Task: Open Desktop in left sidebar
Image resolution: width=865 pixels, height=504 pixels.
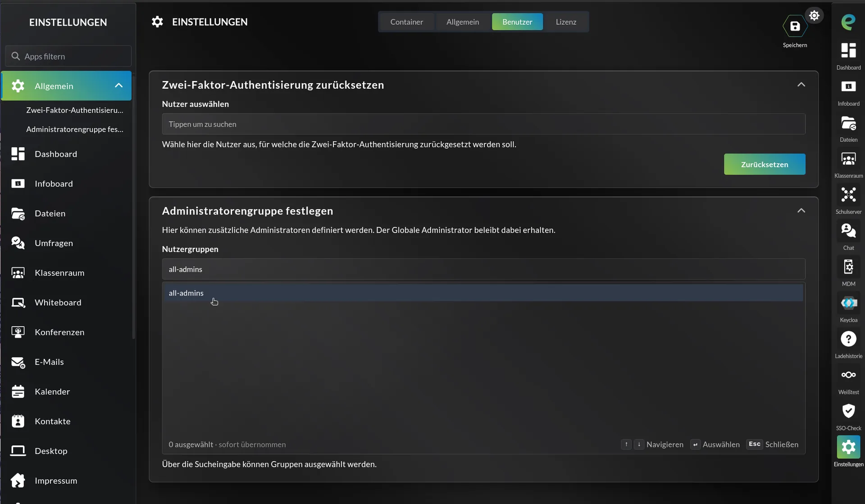Action: [67, 451]
